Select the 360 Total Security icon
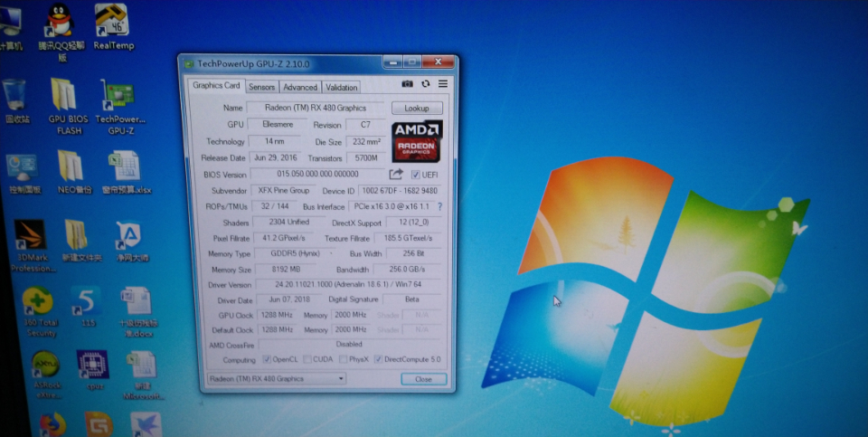Screen dimensions: 868x437 40,312
